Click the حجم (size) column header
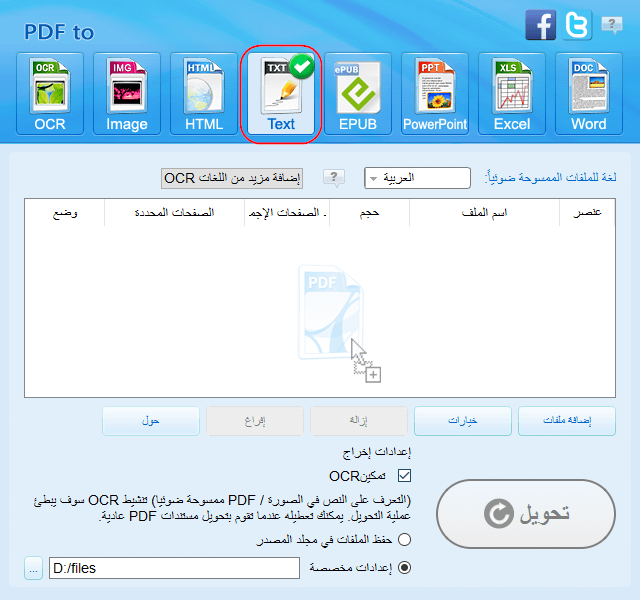Screen dimensions: 640x600 (x=369, y=212)
